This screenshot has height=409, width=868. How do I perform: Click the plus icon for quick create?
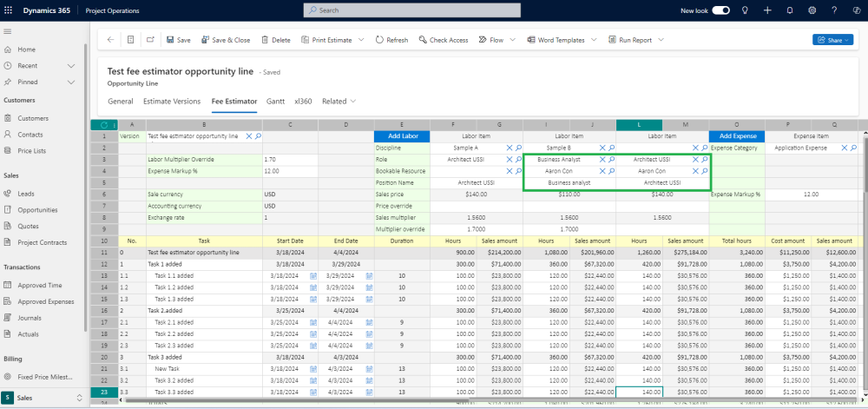(x=767, y=10)
